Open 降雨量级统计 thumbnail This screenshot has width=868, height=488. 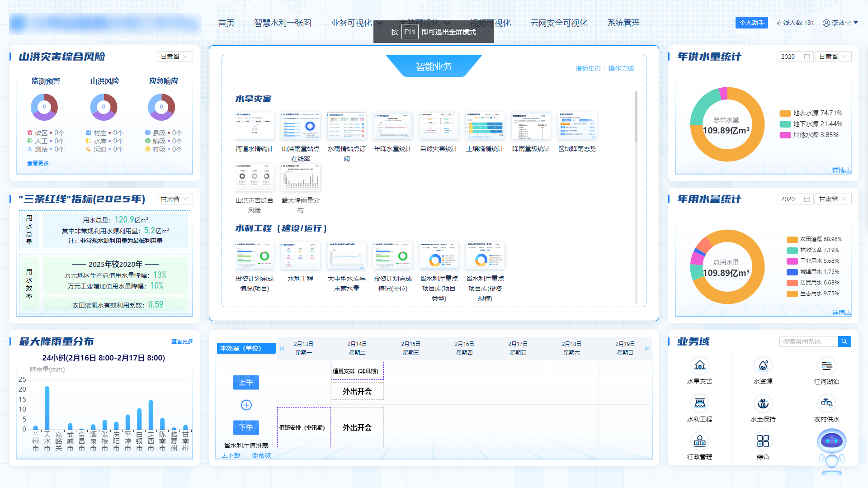531,125
